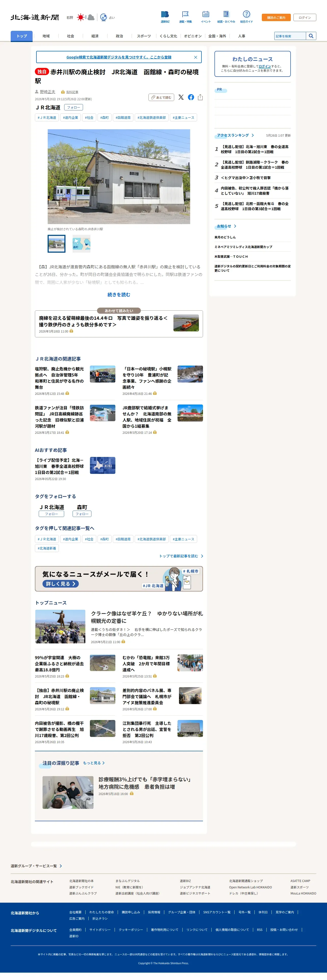Open the スポーツ navigation tab

pyautogui.click(x=144, y=36)
